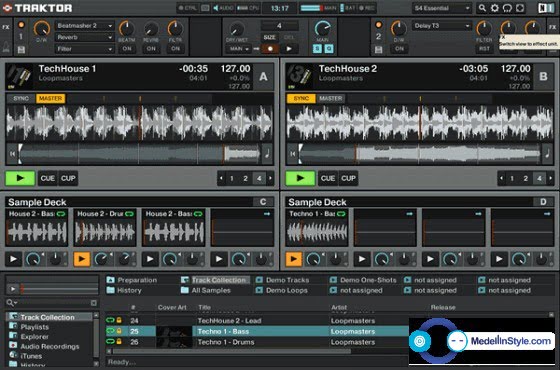
Task: Increase loop size arrow on Deck B
Action: pyautogui.click(x=550, y=178)
